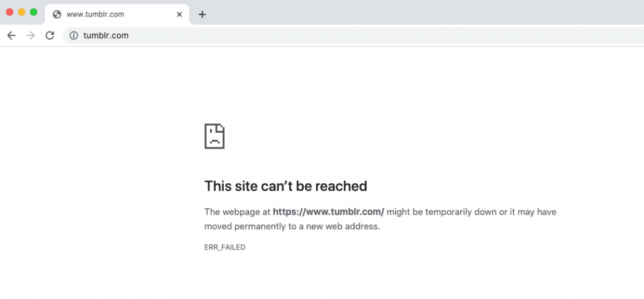Click "This site can't be reached" heading
This screenshot has height=299, width=644.
click(x=286, y=186)
